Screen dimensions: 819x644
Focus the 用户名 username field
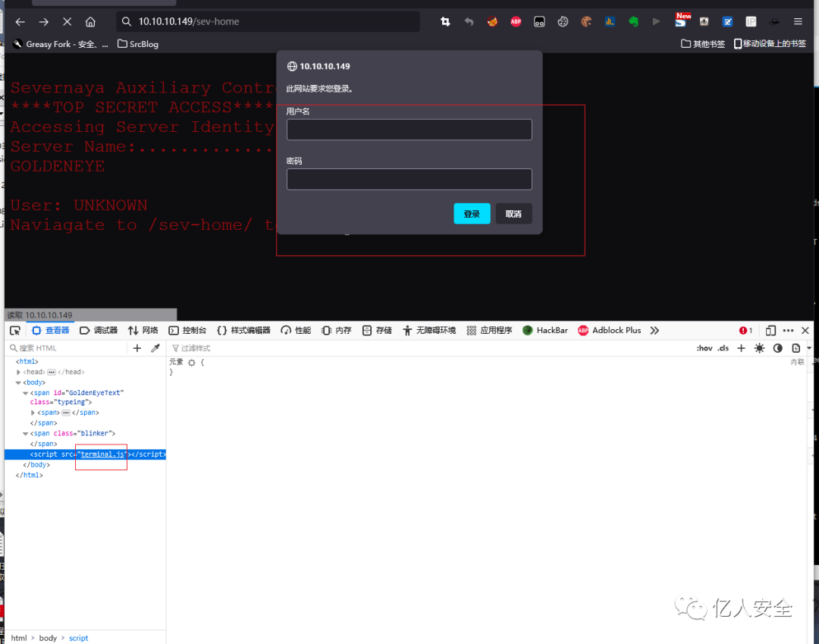pyautogui.click(x=409, y=130)
